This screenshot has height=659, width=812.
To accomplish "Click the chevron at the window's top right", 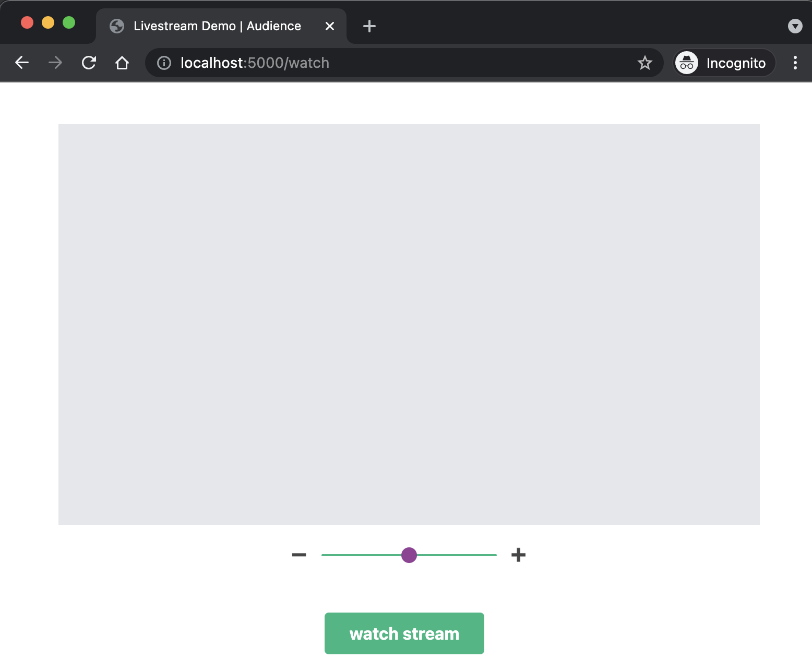I will tap(795, 26).
